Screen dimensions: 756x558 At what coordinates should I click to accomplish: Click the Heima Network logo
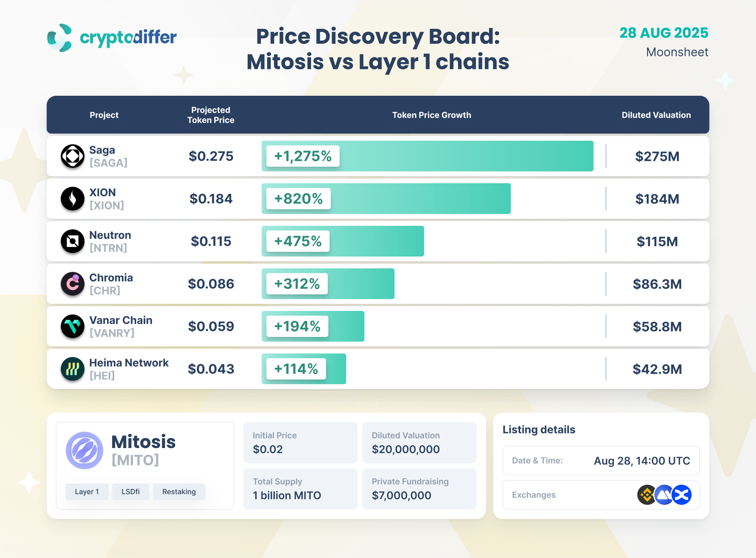pos(72,369)
